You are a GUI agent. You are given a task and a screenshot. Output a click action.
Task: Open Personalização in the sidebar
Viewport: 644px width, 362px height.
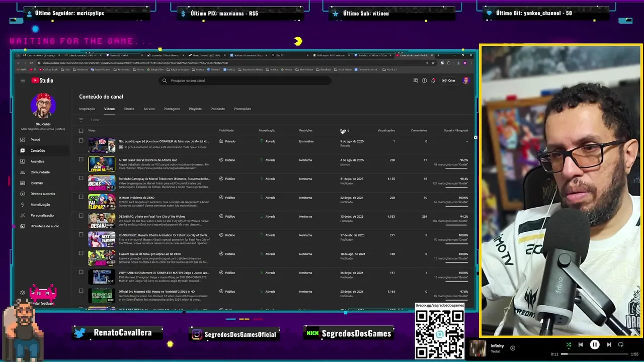click(42, 215)
